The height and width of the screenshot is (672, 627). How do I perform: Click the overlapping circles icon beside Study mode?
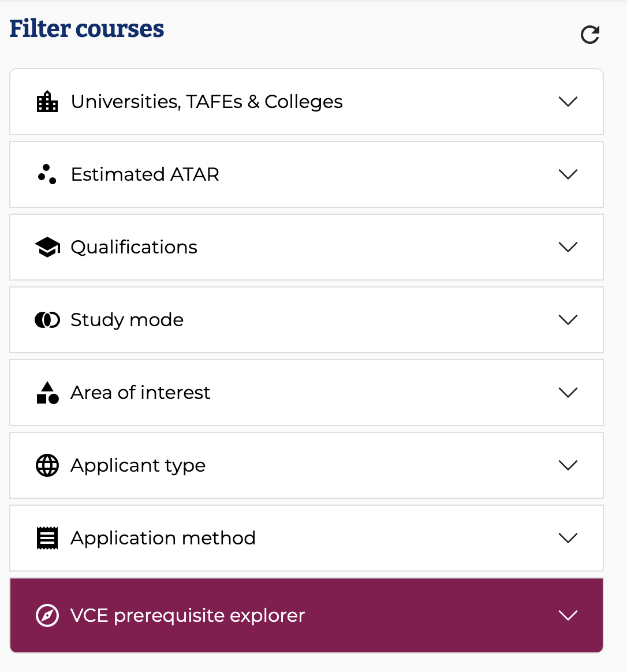pyautogui.click(x=47, y=320)
